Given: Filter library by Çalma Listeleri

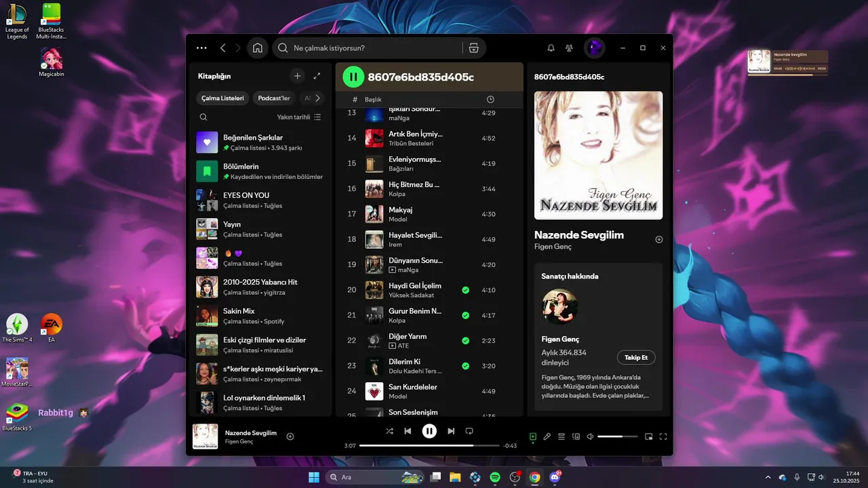Looking at the screenshot, I should (x=222, y=98).
